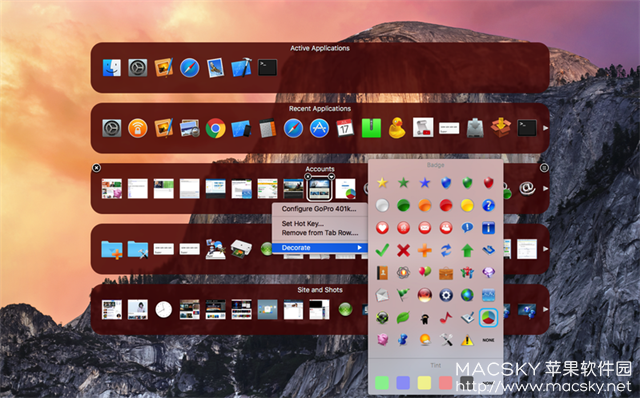
Task: Choose Remove from Tab Row...
Action: [x=320, y=233]
